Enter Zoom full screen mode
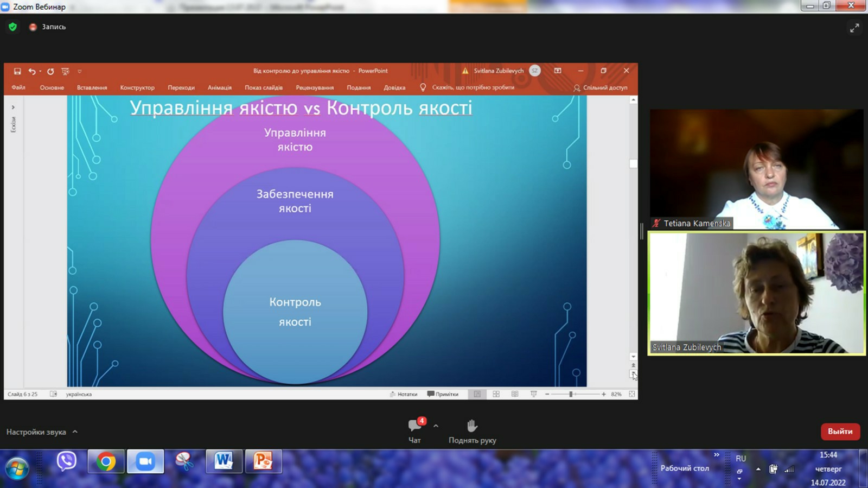This screenshot has width=868, height=488. coord(854,28)
